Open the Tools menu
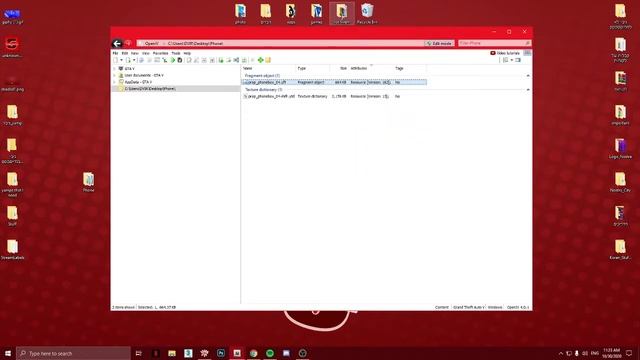640x360 pixels. click(x=176, y=53)
